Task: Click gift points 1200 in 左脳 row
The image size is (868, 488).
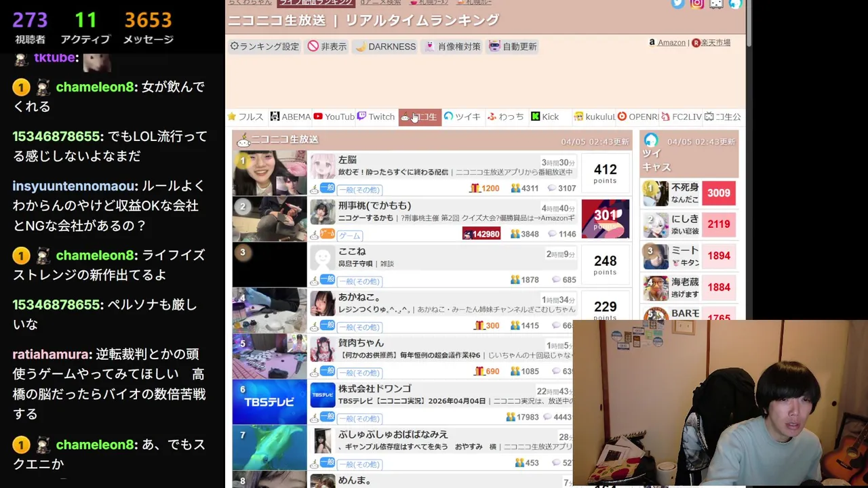Action: pyautogui.click(x=484, y=188)
